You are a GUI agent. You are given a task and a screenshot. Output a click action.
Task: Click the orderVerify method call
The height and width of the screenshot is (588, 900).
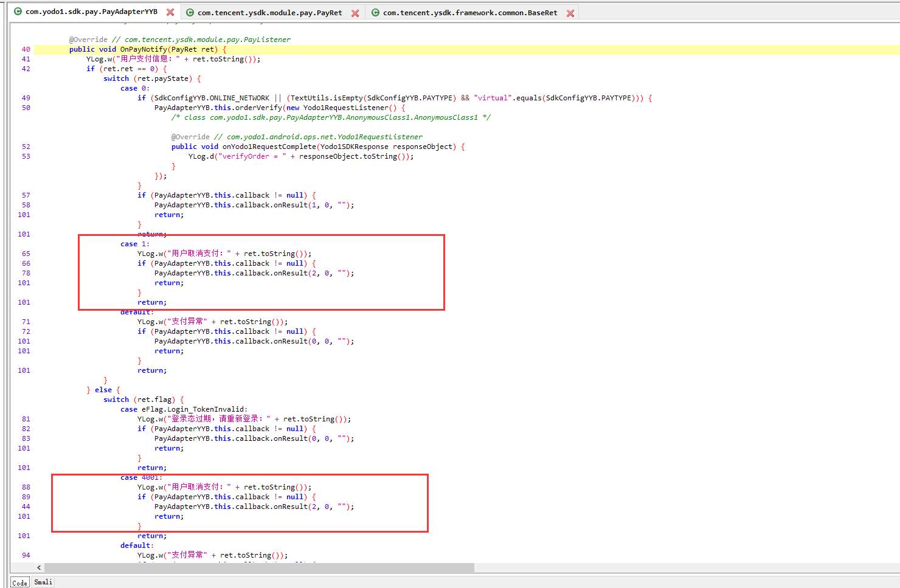[258, 108]
